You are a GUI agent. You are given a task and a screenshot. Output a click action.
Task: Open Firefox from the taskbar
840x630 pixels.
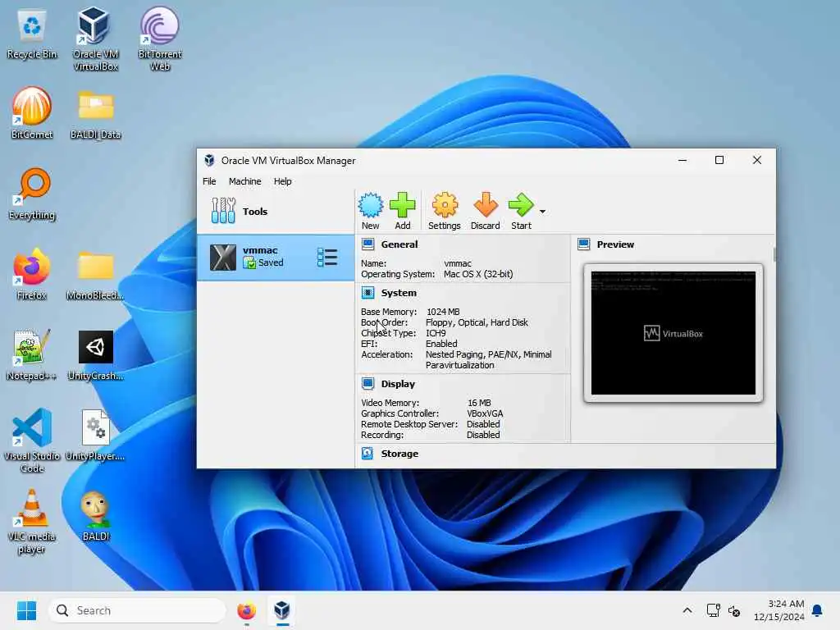[x=246, y=610]
